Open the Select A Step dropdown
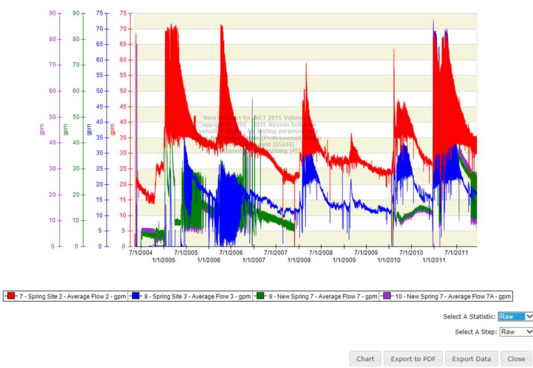Image resolution: width=533 pixels, height=368 pixels. [x=516, y=332]
